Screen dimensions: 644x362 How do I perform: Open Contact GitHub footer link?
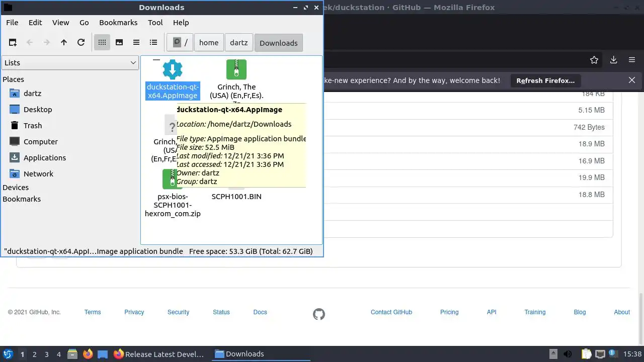[x=391, y=312]
